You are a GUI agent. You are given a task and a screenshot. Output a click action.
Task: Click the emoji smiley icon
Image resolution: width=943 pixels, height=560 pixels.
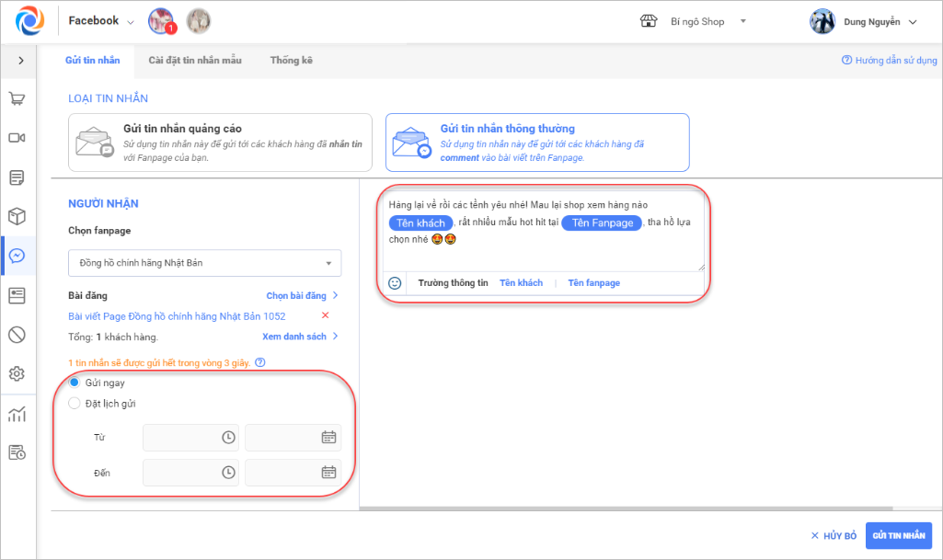click(x=395, y=283)
